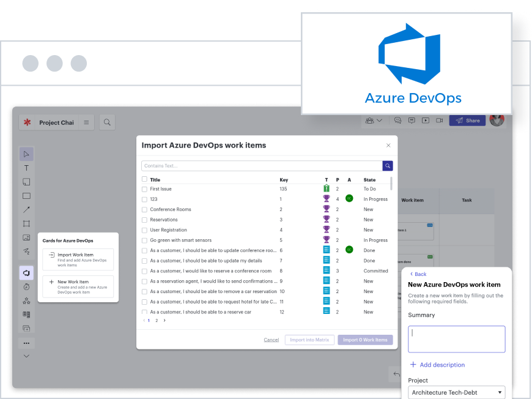The image size is (532, 399).
Task: Click Add description link
Action: (x=437, y=364)
